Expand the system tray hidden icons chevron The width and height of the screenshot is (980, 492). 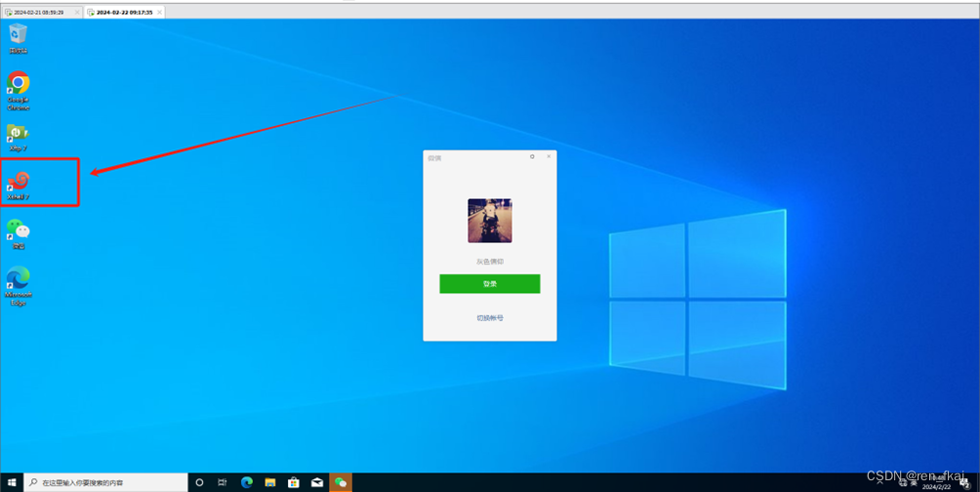(880, 482)
